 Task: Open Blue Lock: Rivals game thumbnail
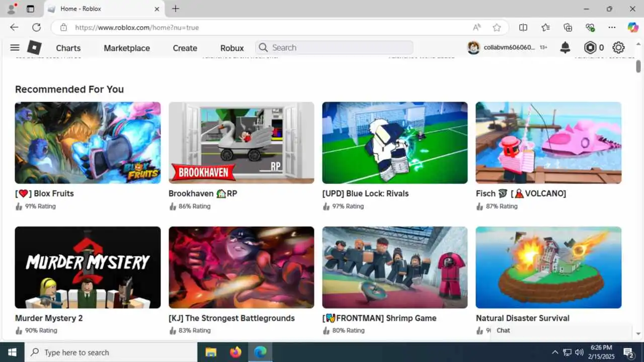pyautogui.click(x=395, y=143)
